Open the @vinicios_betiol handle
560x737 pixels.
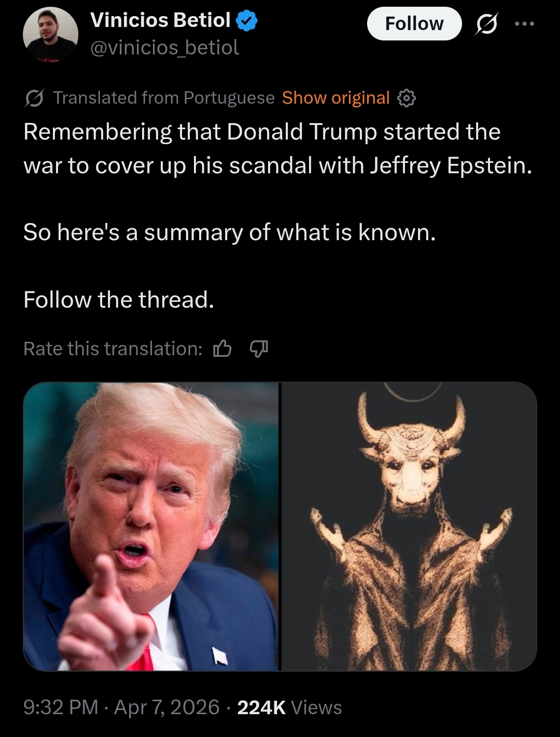[x=164, y=48]
